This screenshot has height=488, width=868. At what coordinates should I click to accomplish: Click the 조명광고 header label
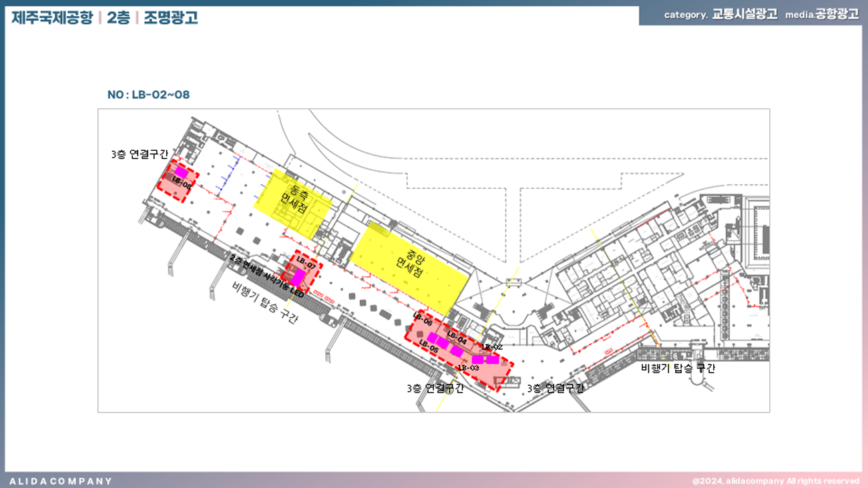coord(170,17)
